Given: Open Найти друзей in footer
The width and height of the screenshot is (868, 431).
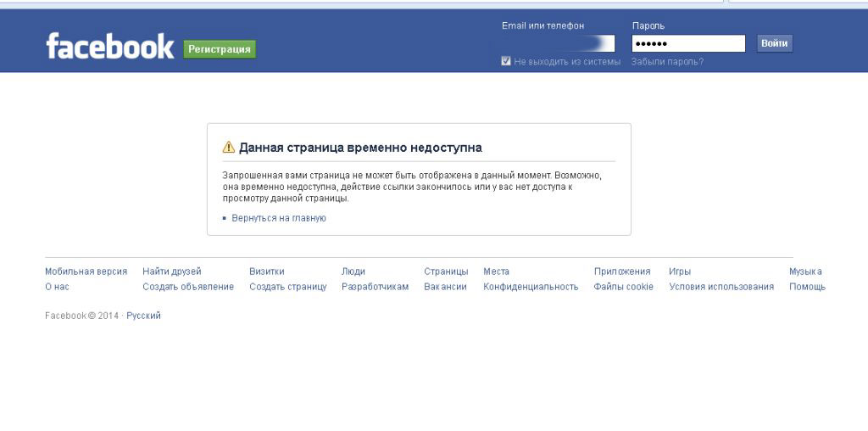Looking at the screenshot, I should pyautogui.click(x=172, y=271).
